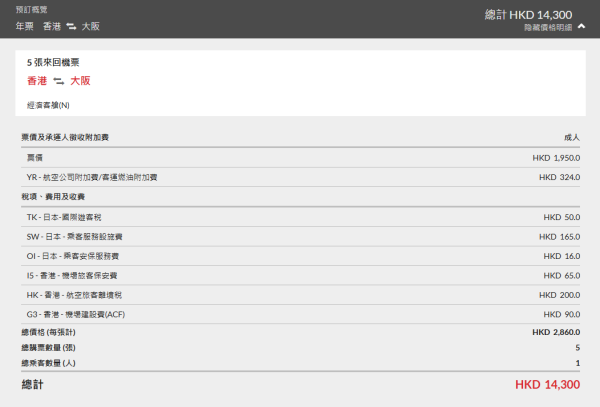
Task: Collapse price details with the chevron arrow
Action: [582, 27]
